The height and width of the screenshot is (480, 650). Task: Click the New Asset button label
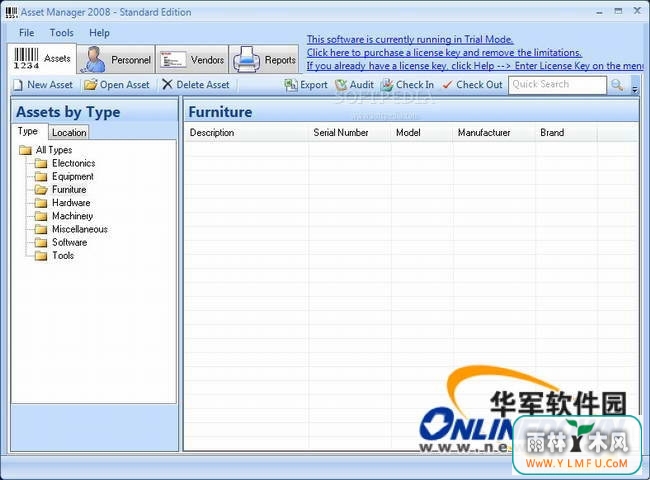[x=50, y=85]
